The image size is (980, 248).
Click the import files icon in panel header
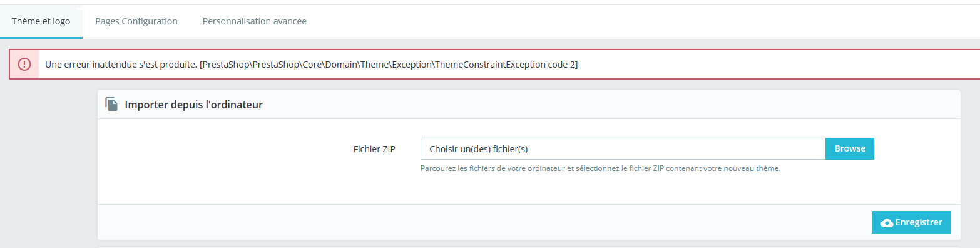tap(111, 105)
